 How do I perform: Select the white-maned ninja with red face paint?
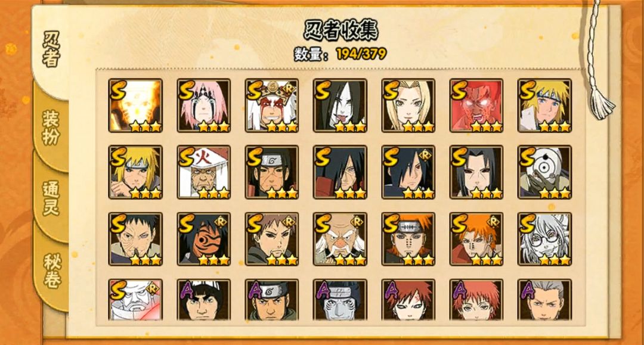click(x=272, y=105)
